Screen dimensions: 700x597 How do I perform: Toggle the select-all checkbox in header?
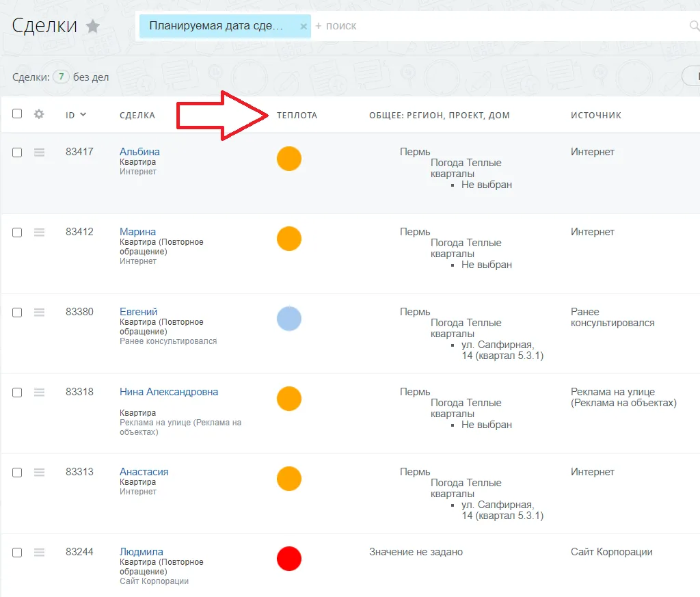pos(17,114)
